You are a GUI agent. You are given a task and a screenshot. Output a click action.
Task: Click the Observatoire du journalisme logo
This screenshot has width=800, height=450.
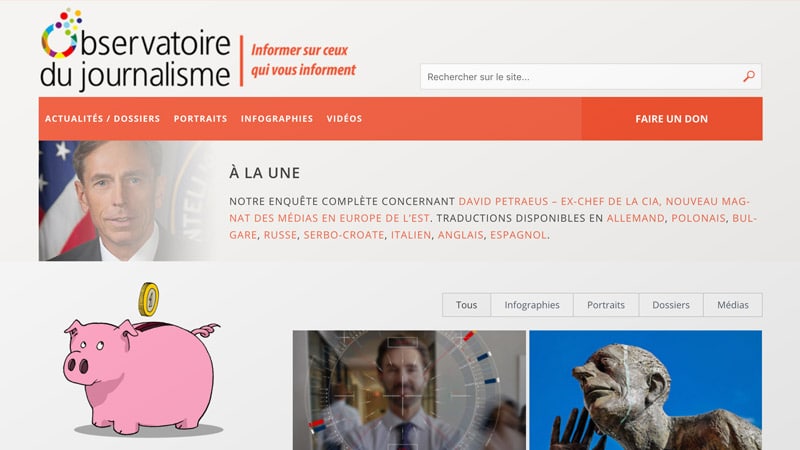(136, 50)
